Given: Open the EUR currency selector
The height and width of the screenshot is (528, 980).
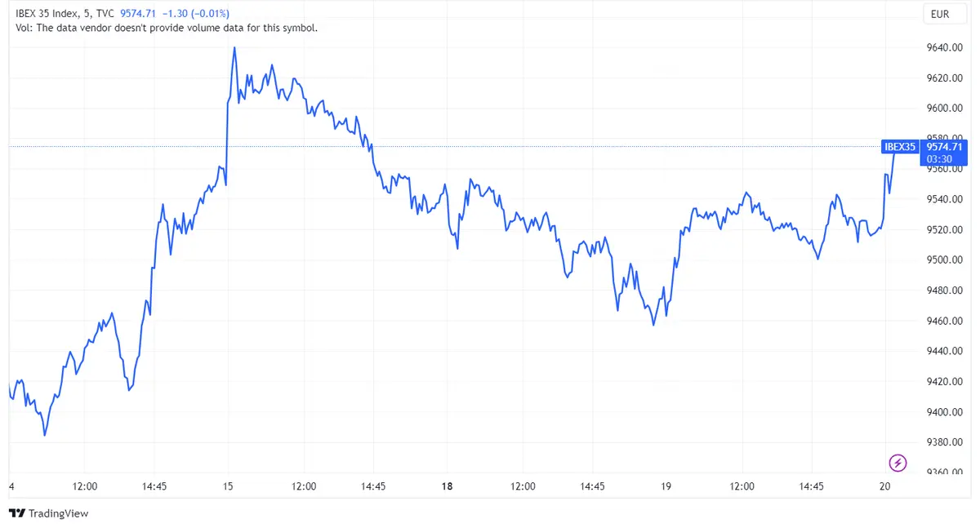Looking at the screenshot, I should coord(943,14).
